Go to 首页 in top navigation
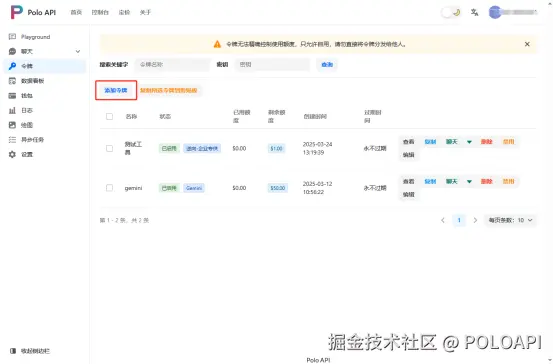 tap(76, 12)
